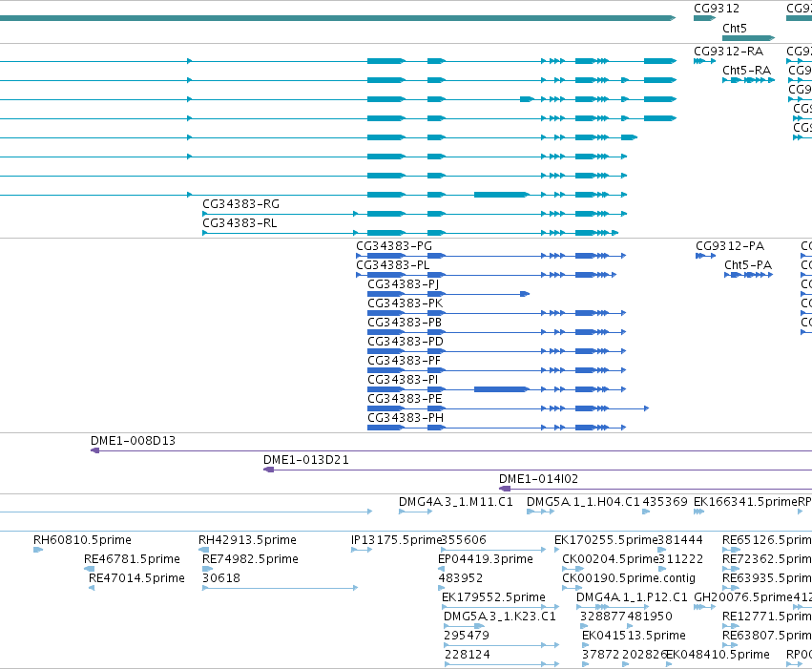Click the CG9312 gene label
812x669 pixels.
pyautogui.click(x=717, y=9)
